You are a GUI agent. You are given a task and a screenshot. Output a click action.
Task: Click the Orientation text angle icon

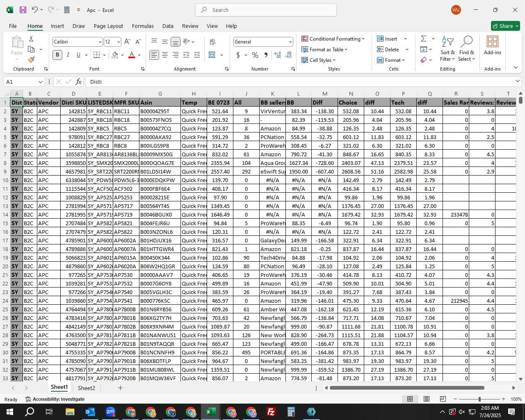186,41
